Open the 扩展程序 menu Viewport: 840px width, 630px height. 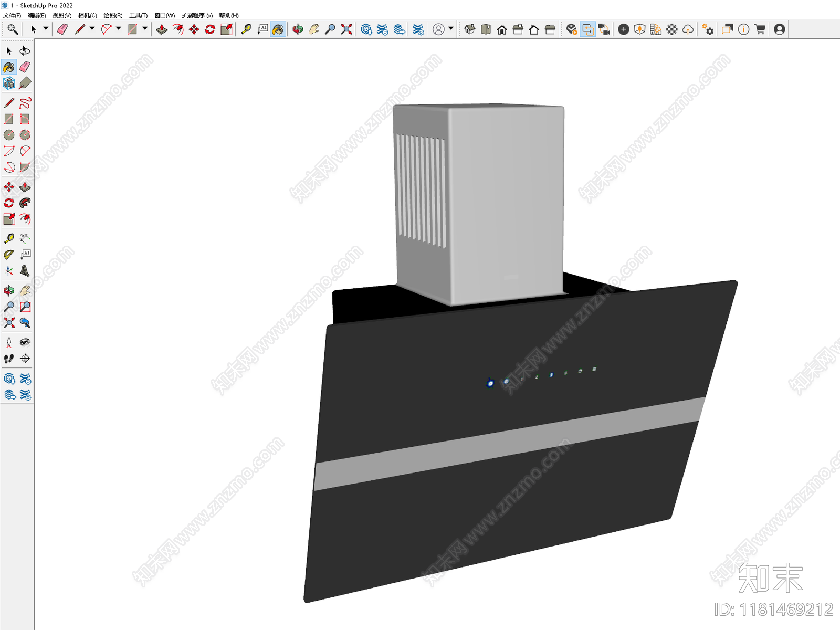(197, 15)
